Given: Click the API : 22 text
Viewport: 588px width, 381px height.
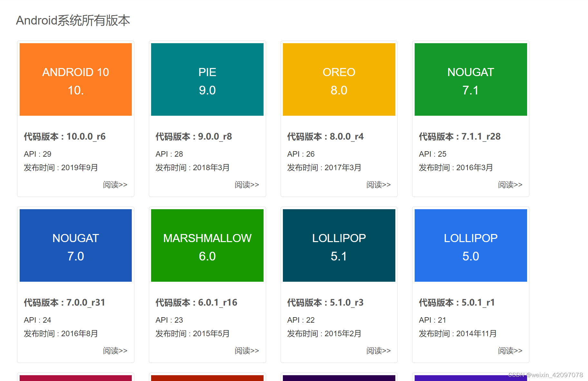Looking at the screenshot, I should tap(301, 320).
